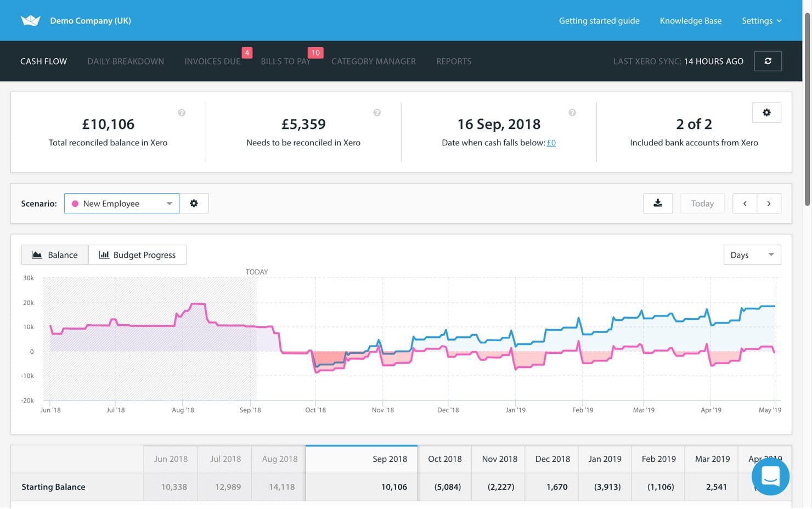Open the Days interval dropdown
The image size is (812, 509).
point(752,255)
